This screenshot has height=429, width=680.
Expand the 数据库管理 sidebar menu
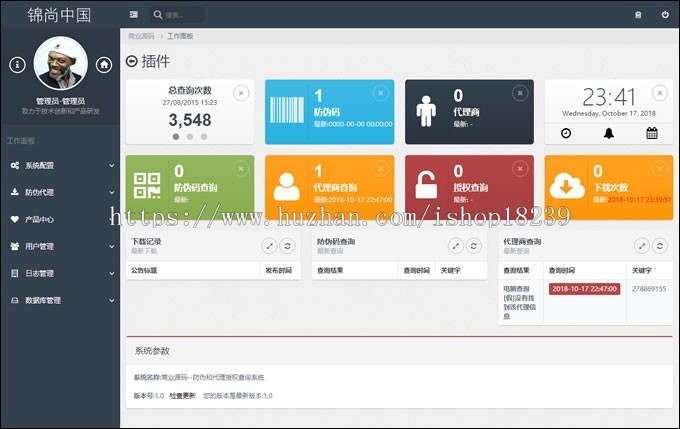[x=61, y=300]
